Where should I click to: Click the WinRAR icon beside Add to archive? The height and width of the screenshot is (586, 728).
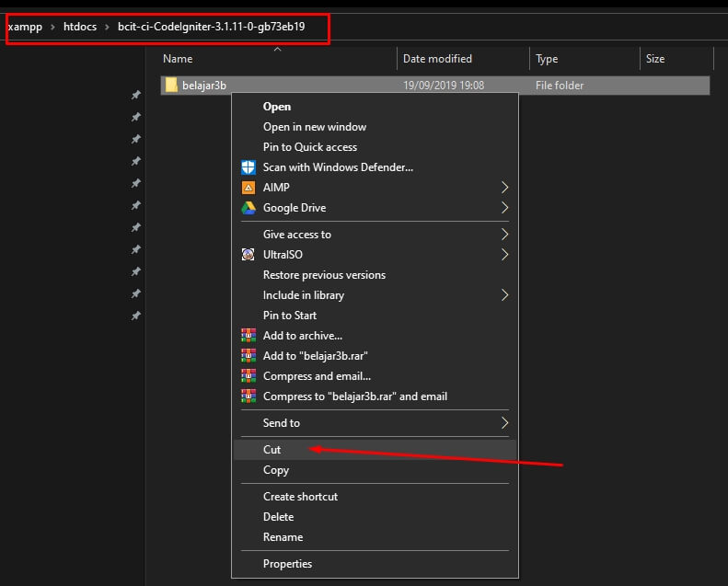coord(248,336)
